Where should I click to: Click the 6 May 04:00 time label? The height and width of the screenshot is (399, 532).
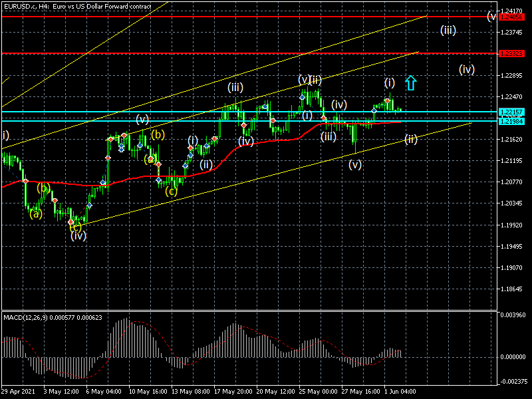104,391
